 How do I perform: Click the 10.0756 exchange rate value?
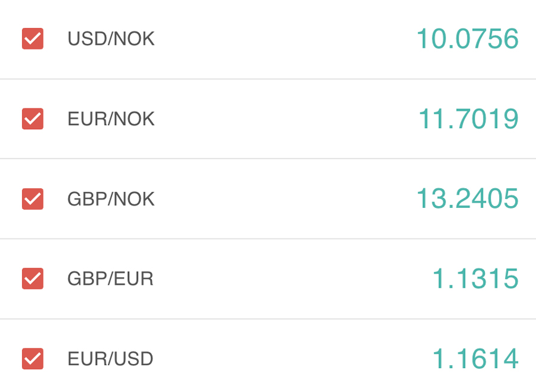pos(467,39)
